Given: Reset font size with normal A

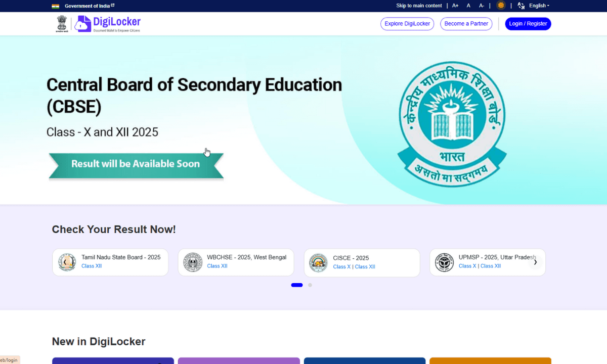Looking at the screenshot, I should coord(468,6).
